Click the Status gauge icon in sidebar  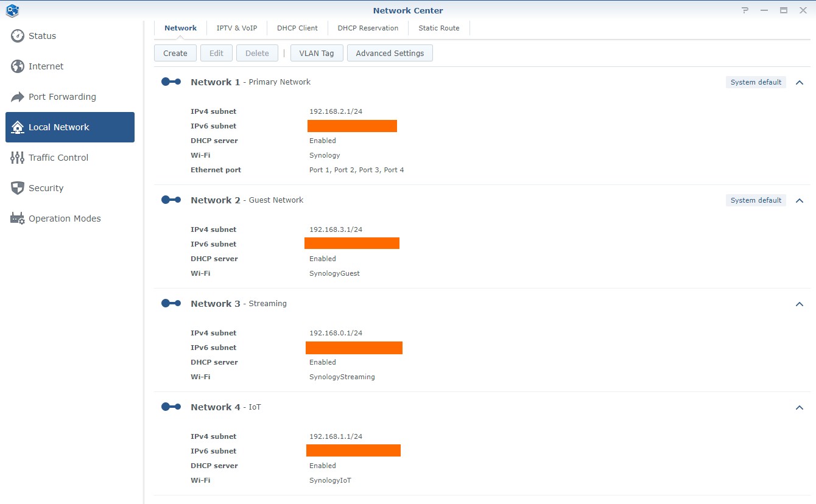coord(18,36)
